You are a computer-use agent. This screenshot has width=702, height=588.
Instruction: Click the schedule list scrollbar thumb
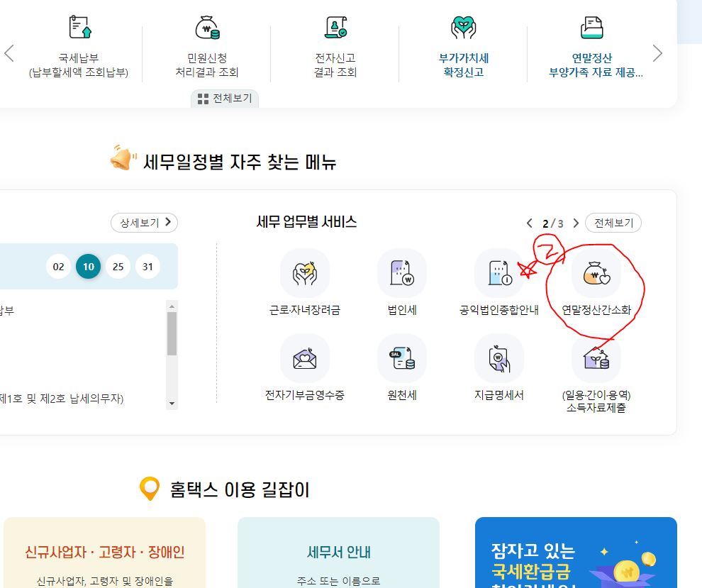click(x=172, y=333)
